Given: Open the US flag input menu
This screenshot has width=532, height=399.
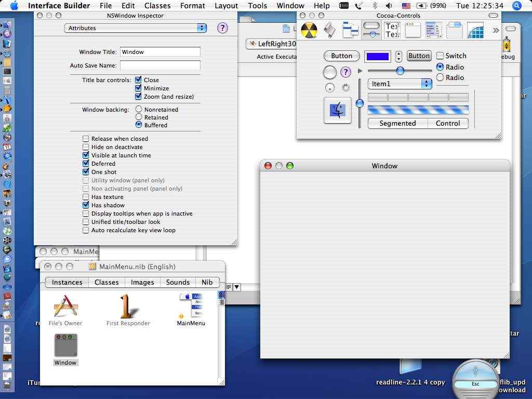Looking at the screenshot, I should (406, 6).
